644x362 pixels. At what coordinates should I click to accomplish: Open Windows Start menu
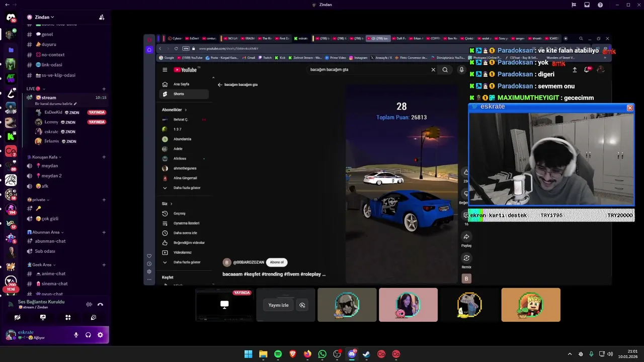coord(248,354)
